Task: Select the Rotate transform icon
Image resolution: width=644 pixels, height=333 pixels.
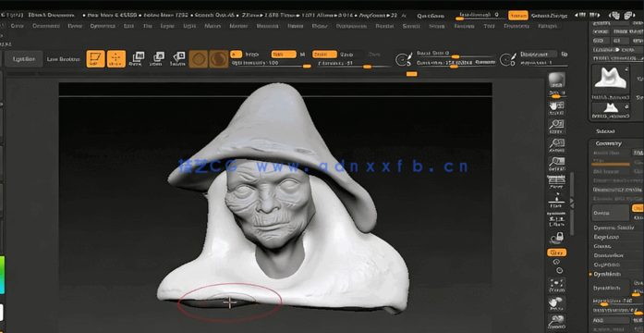Action: (x=177, y=59)
